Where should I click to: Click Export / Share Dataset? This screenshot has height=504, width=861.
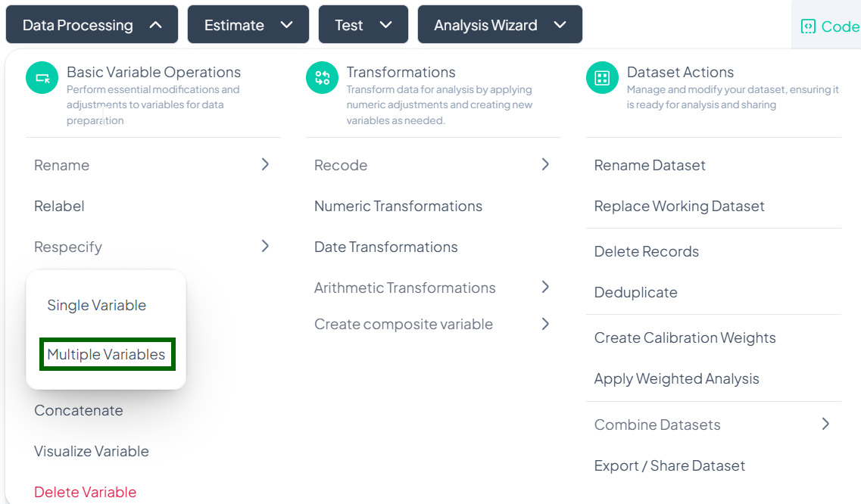tap(670, 465)
